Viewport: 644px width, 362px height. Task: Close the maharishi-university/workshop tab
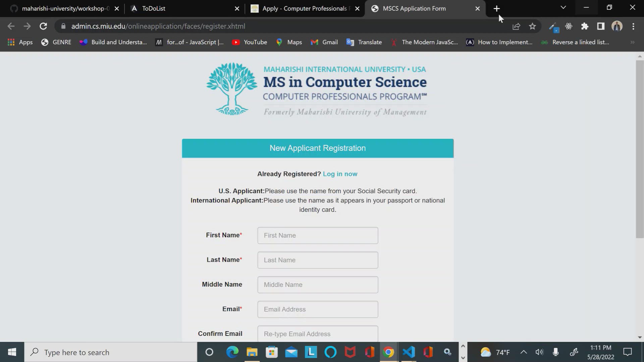click(117, 9)
